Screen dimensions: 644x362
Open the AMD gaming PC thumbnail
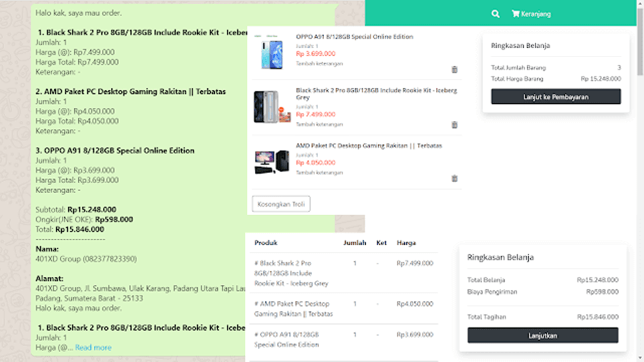pyautogui.click(x=272, y=162)
